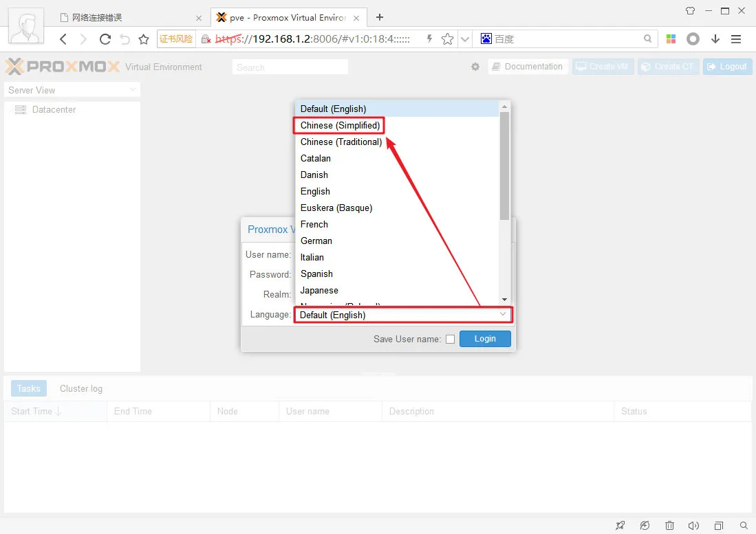Click the Logout button
Screen dimensions: 756x534
[727, 67]
